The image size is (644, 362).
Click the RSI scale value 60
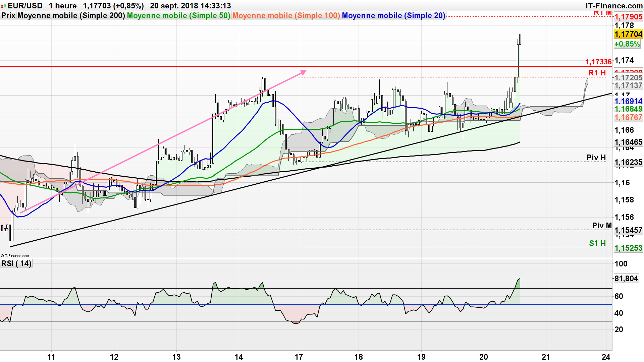[619, 296]
